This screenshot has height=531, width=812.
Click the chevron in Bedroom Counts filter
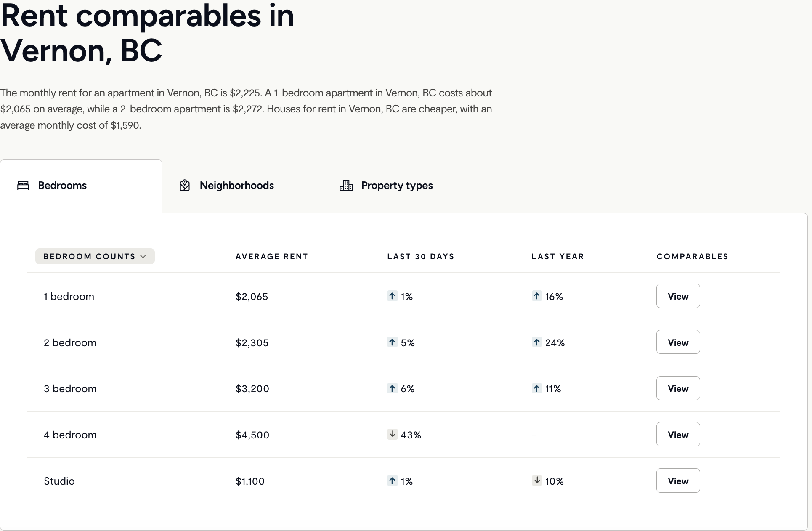pyautogui.click(x=143, y=257)
